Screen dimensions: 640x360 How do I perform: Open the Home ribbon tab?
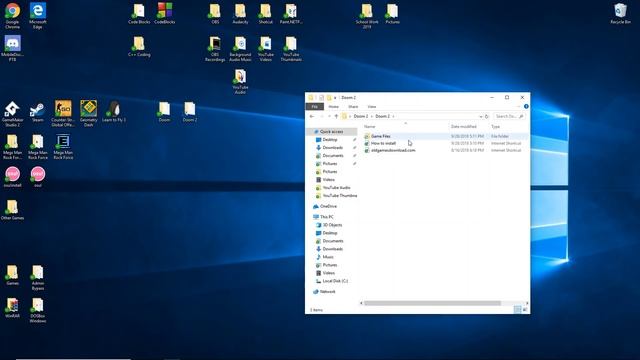[333, 107]
